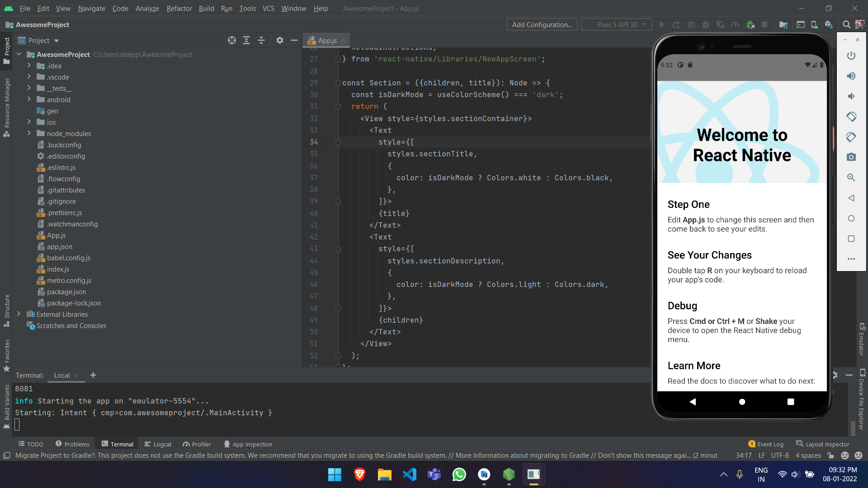Screen dimensions: 868x488
Task: Open WhatsApp from the Windows taskbar
Action: tap(459, 474)
